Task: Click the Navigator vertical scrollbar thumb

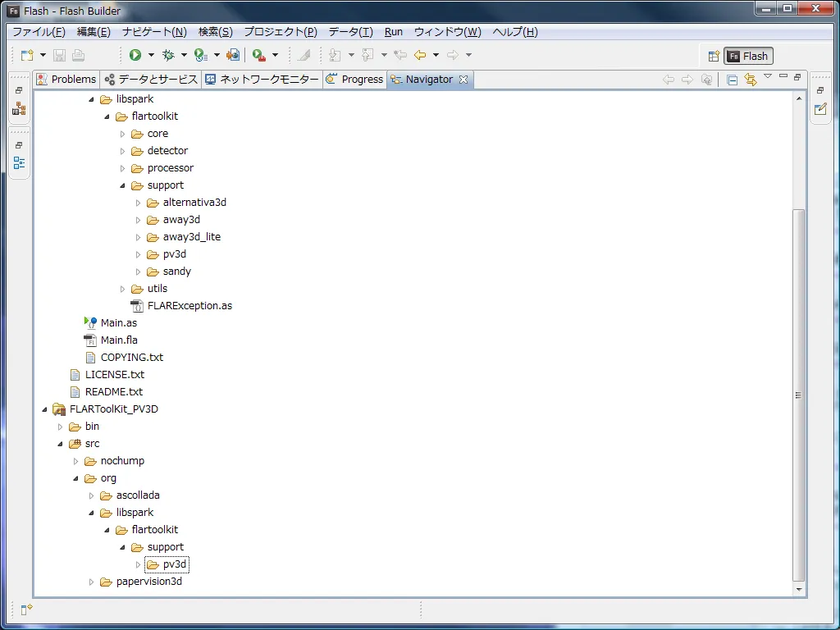Action: [799, 395]
